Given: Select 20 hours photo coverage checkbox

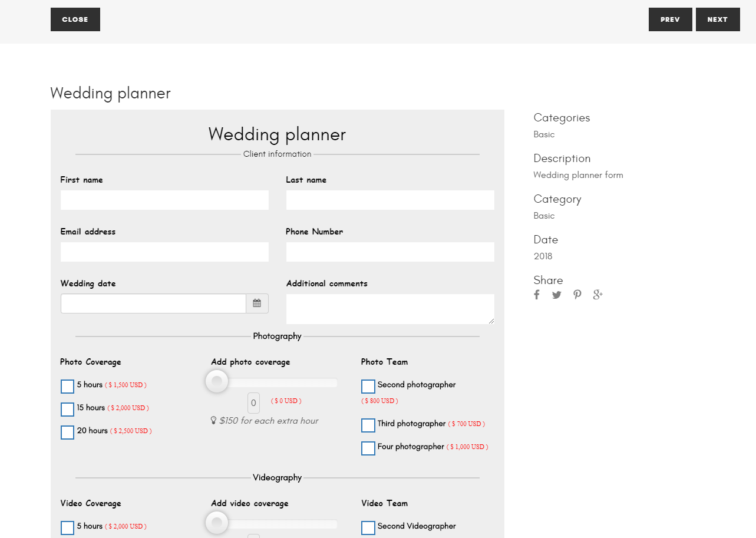Looking at the screenshot, I should coord(68,433).
